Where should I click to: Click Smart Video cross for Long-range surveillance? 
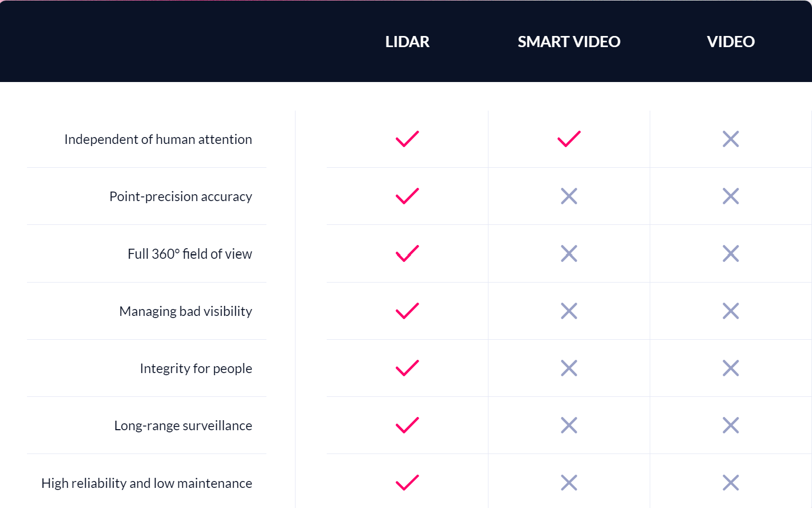point(569,425)
